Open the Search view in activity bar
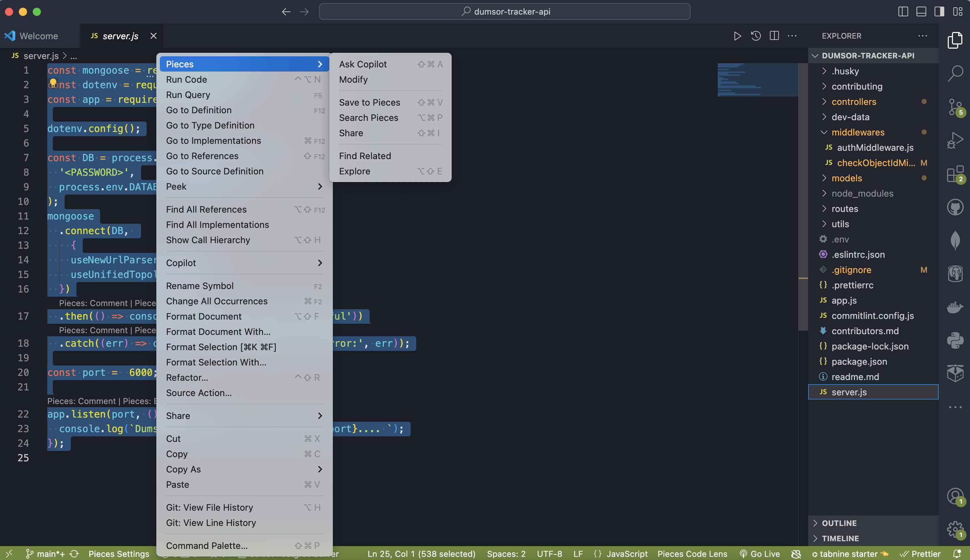Screen dimensions: 970x560 (955, 73)
